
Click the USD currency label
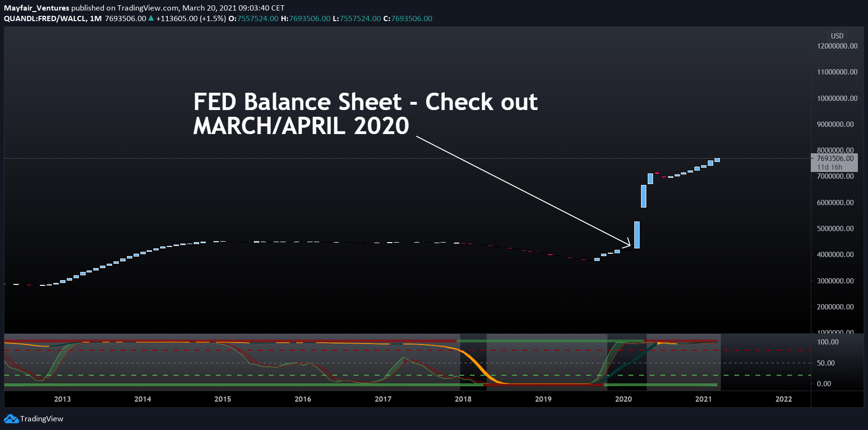[837, 36]
